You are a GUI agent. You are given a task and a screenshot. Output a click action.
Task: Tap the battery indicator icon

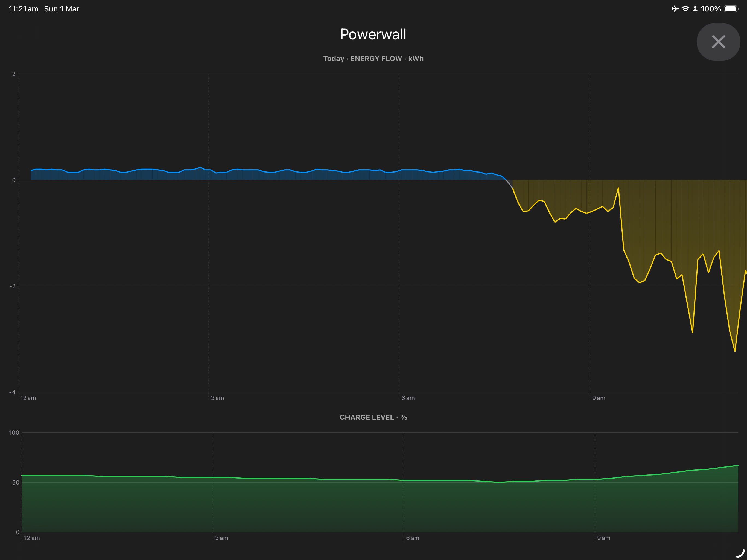[x=731, y=9]
